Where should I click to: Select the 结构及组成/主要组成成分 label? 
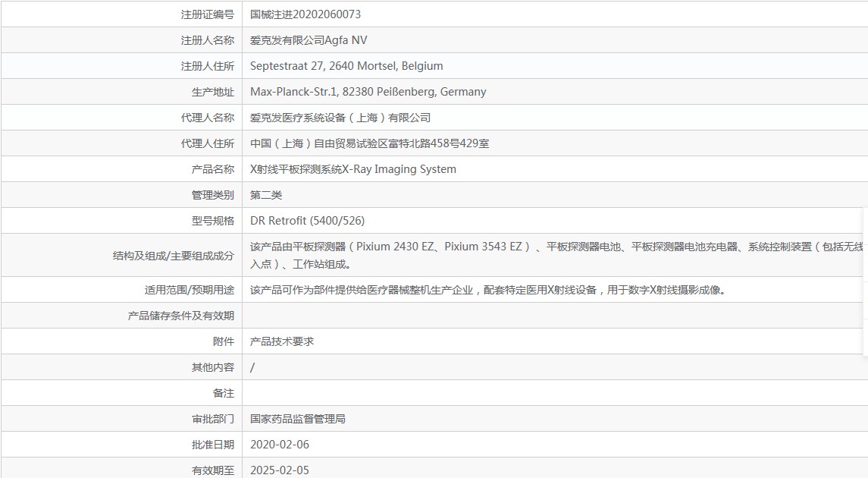[x=174, y=256]
